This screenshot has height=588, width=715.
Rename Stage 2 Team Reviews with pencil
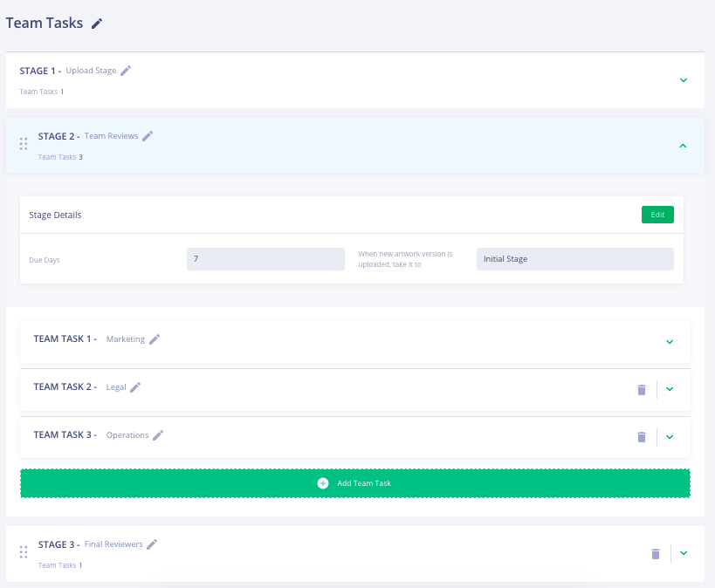[x=148, y=136]
